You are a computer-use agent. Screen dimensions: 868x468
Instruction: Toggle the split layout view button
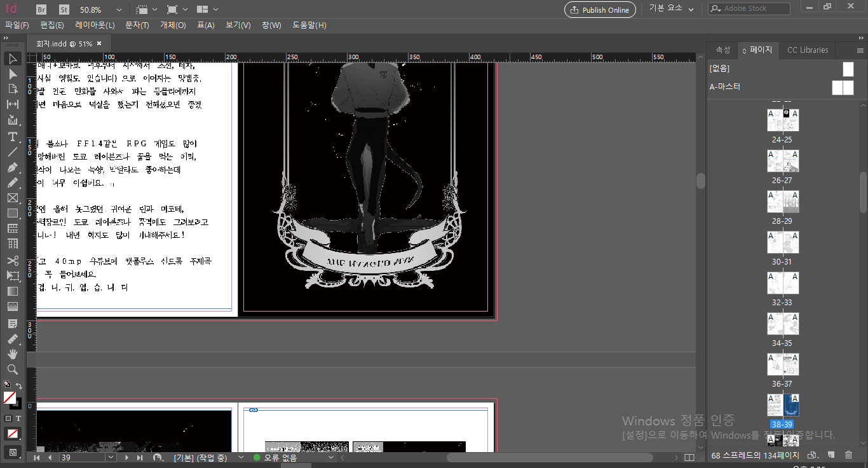click(x=689, y=457)
